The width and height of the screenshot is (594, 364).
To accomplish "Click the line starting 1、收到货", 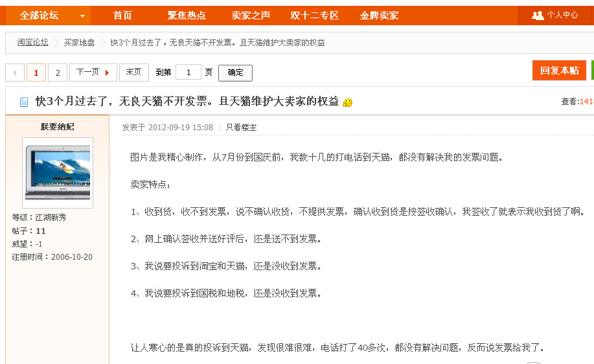I will 358,212.
